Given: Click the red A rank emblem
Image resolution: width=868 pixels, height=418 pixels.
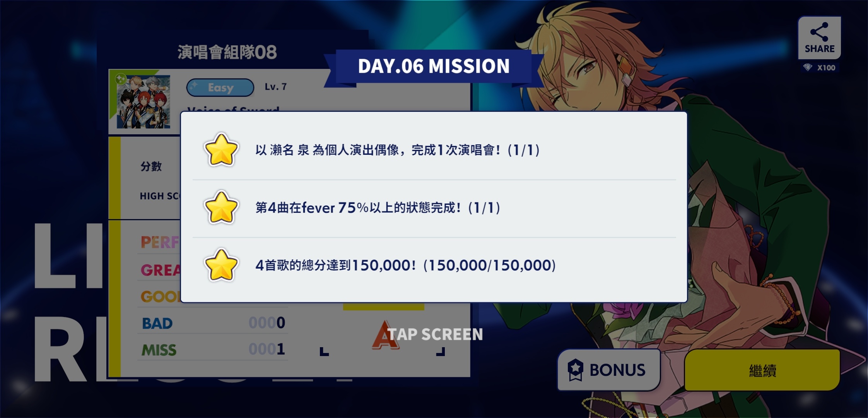Looking at the screenshot, I should coord(384,335).
